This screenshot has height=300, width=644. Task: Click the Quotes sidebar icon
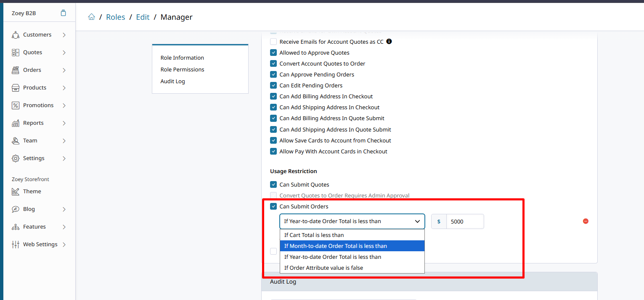[x=16, y=53]
